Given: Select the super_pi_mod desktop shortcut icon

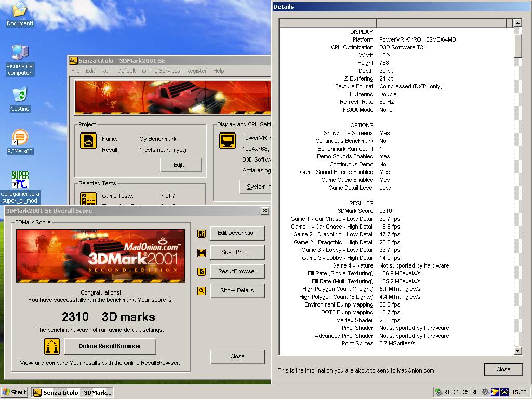Looking at the screenshot, I should 20,179.
